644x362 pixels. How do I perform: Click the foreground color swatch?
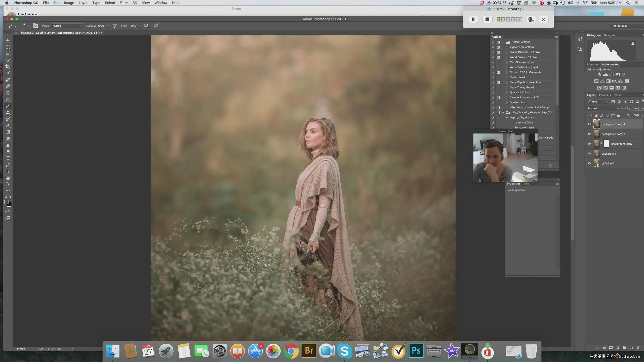point(6,202)
